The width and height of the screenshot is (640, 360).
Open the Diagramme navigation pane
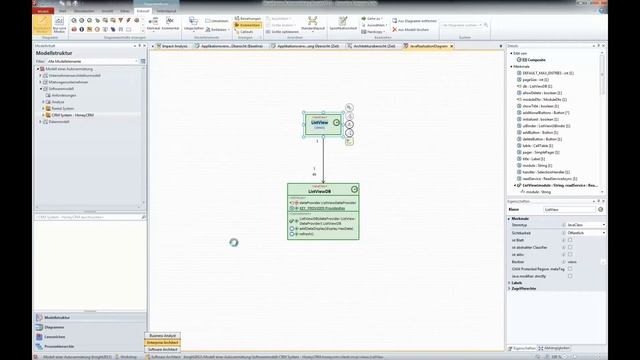[x=90, y=327]
